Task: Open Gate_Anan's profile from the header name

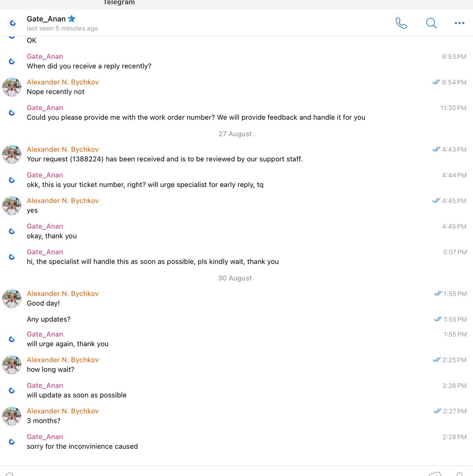Action: point(46,19)
